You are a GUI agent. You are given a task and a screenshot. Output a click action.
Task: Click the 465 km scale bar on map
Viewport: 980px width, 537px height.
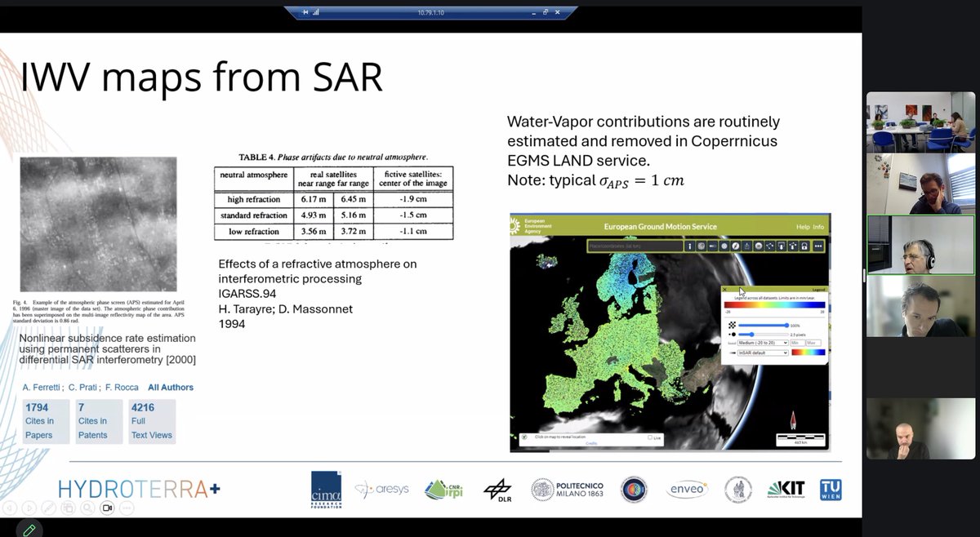point(800,440)
